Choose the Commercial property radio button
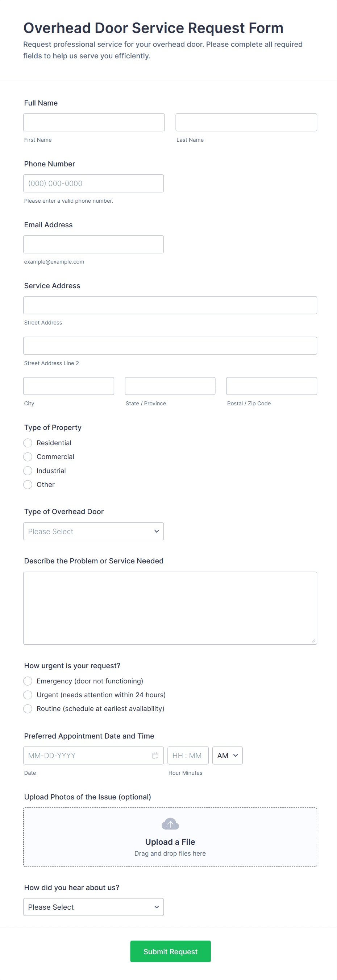This screenshot has width=337, height=980. pos(28,456)
